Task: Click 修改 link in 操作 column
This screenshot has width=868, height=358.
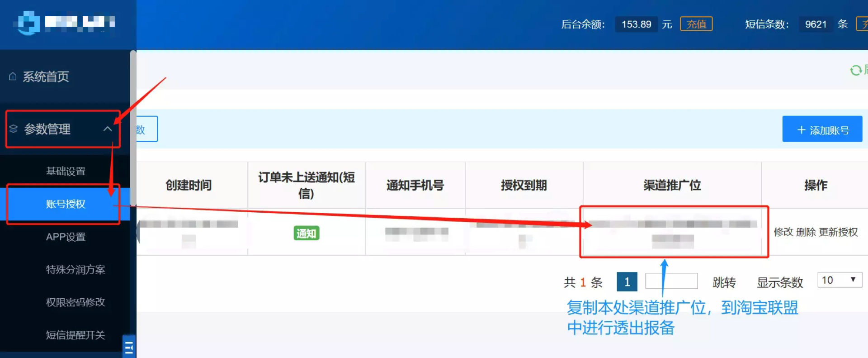Action: click(x=783, y=232)
